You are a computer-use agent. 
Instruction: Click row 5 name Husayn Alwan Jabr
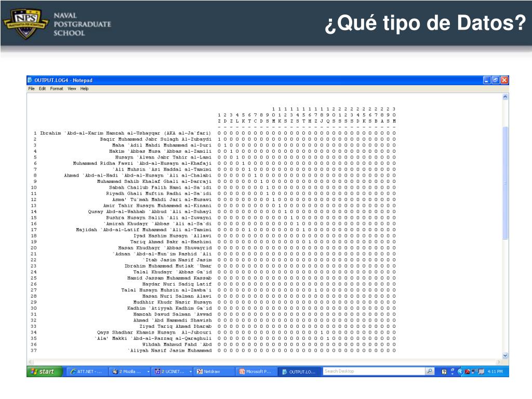(163, 157)
